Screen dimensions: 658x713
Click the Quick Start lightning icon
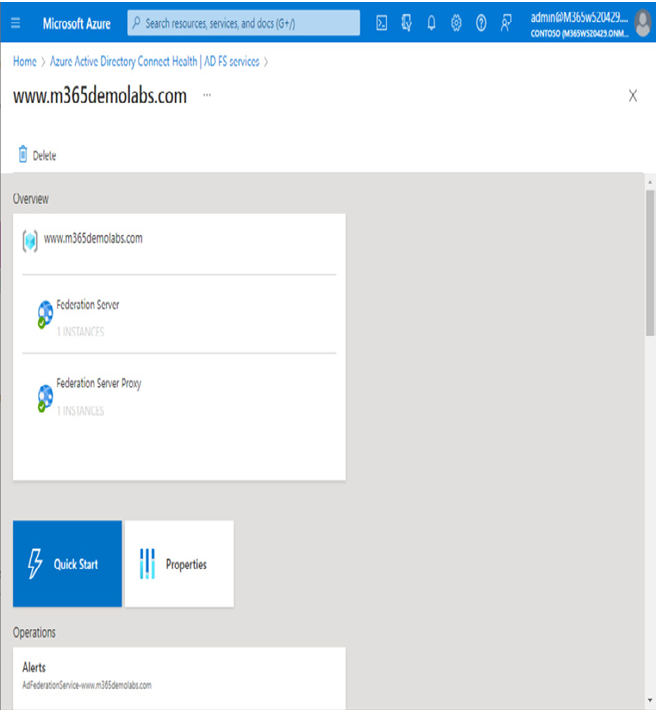(x=35, y=563)
